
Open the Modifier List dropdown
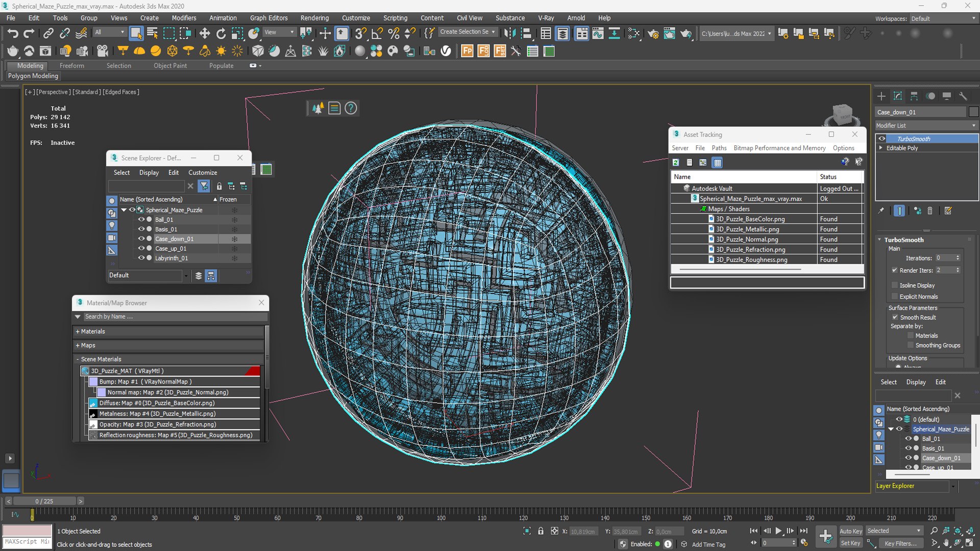[926, 126]
